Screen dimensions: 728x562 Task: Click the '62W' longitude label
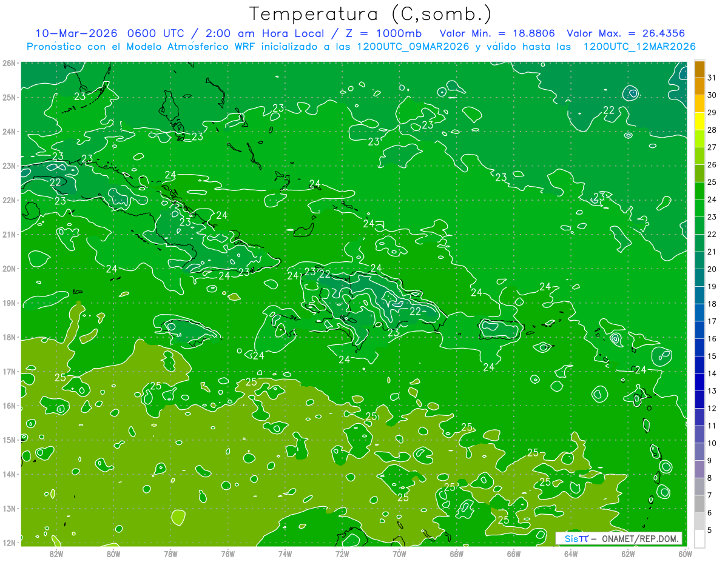(x=628, y=554)
